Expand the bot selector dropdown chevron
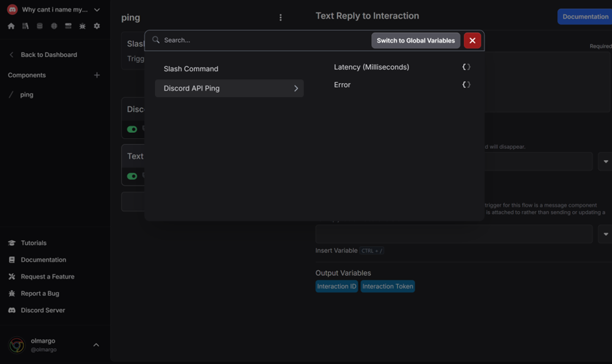Screen dimensions: 612x364 coord(96,10)
